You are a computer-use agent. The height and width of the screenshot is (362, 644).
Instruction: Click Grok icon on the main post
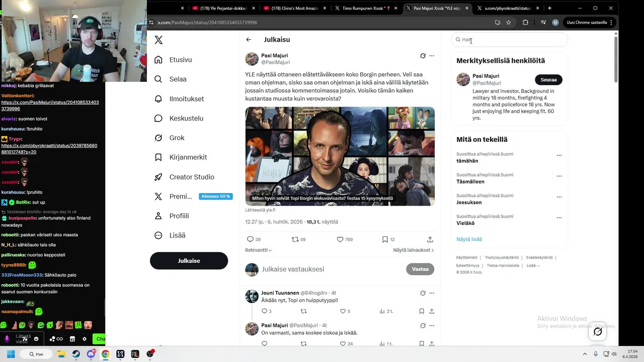coord(423,56)
